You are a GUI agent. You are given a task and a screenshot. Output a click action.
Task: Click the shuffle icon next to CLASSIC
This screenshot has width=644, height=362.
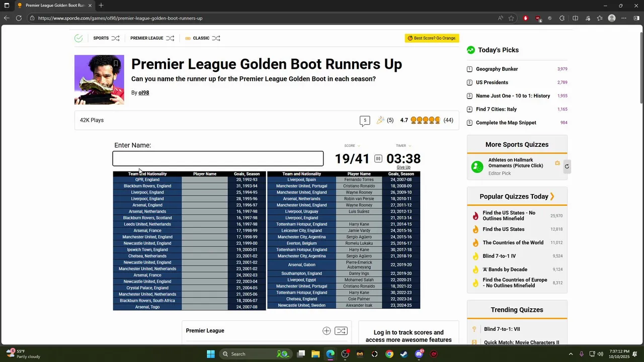pyautogui.click(x=216, y=38)
